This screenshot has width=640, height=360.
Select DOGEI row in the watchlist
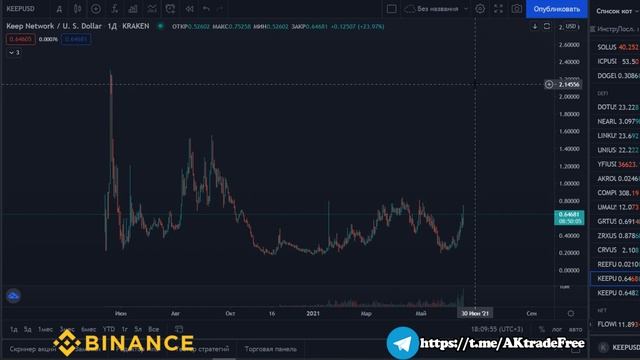click(x=616, y=76)
